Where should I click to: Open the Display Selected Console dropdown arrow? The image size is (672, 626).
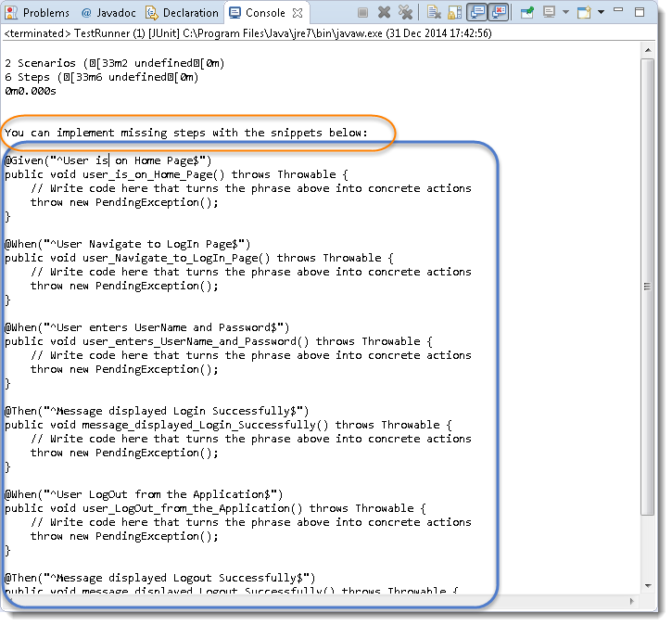pyautogui.click(x=565, y=12)
